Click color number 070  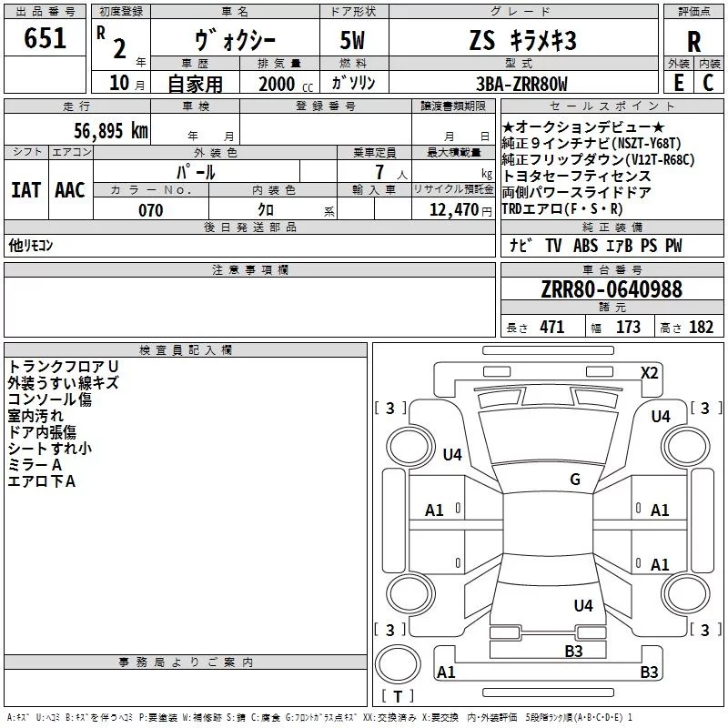(150, 210)
